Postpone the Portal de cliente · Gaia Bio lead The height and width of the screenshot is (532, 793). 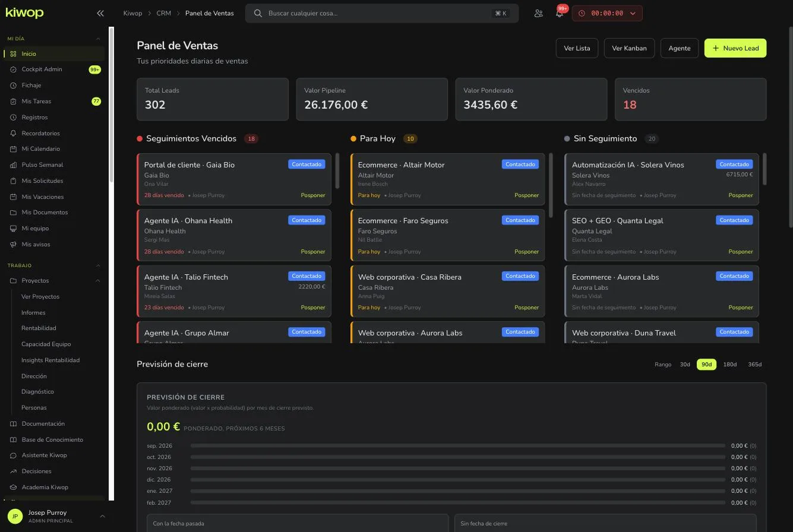[x=313, y=195]
